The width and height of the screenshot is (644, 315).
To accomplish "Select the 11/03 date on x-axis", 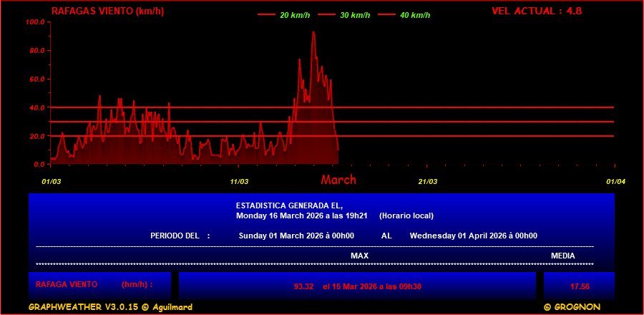I will pyautogui.click(x=239, y=182).
